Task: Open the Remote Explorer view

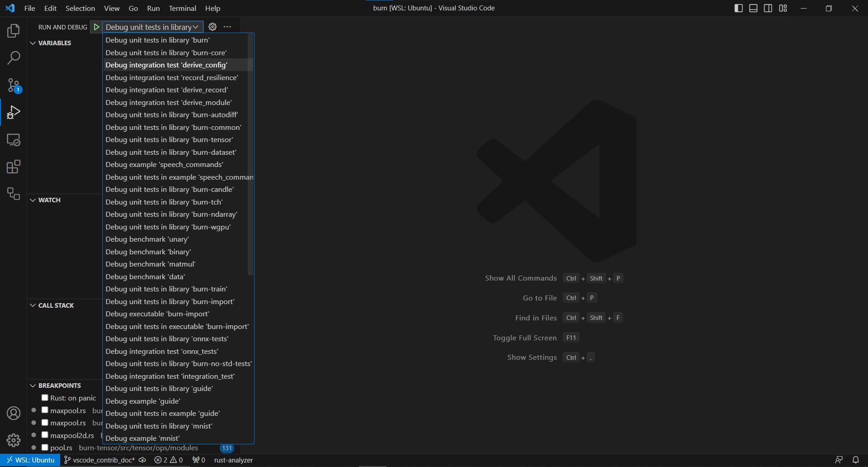Action: (13, 140)
